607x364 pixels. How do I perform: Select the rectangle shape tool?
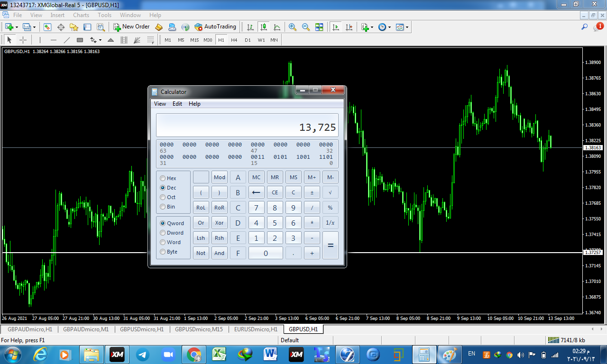pyautogui.click(x=80, y=40)
